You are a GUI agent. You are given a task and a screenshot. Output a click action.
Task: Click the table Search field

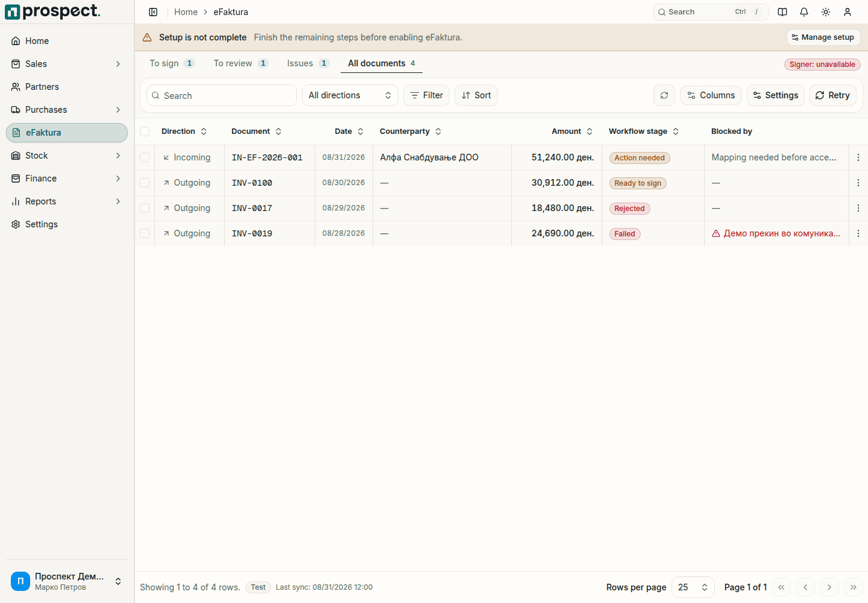pos(222,95)
